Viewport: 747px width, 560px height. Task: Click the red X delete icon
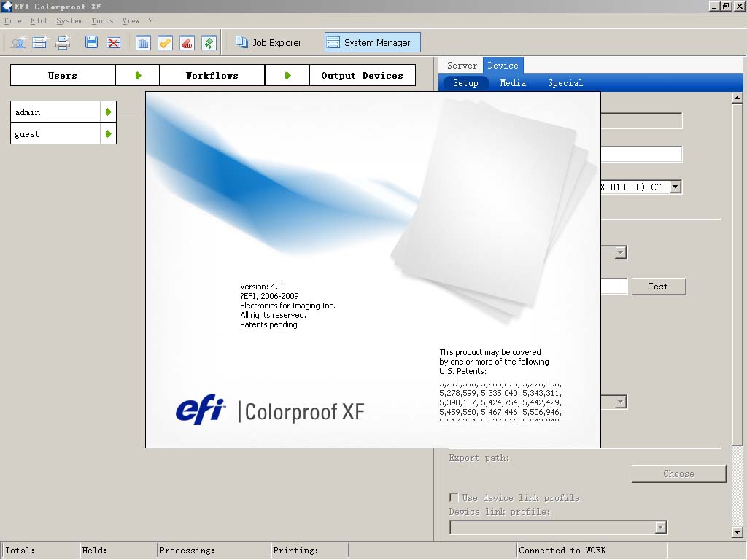[113, 43]
